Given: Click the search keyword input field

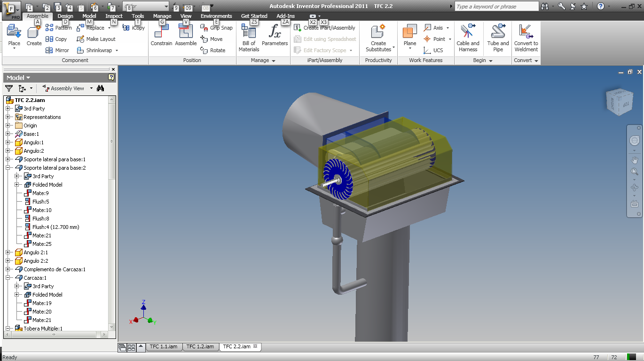Looking at the screenshot, I should pos(497,7).
